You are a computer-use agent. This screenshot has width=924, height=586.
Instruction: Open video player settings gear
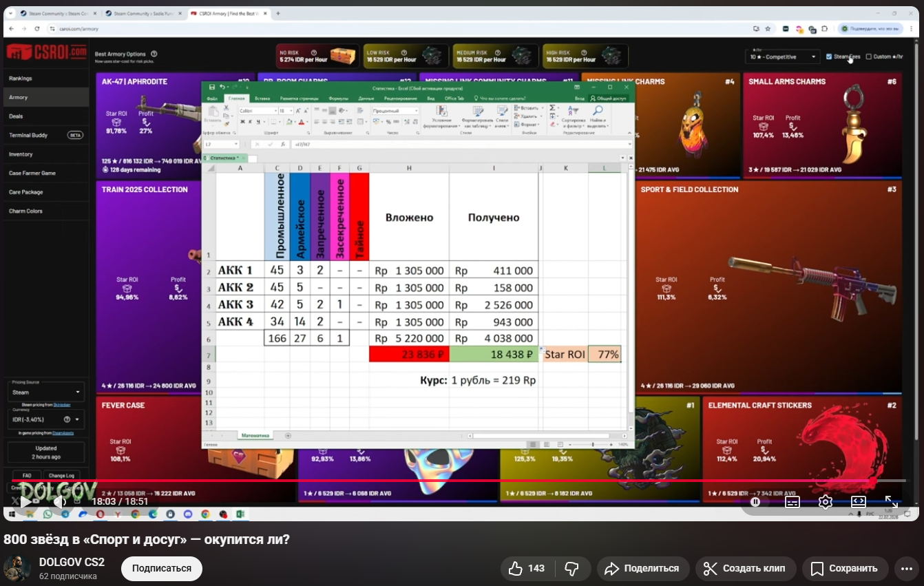point(826,502)
